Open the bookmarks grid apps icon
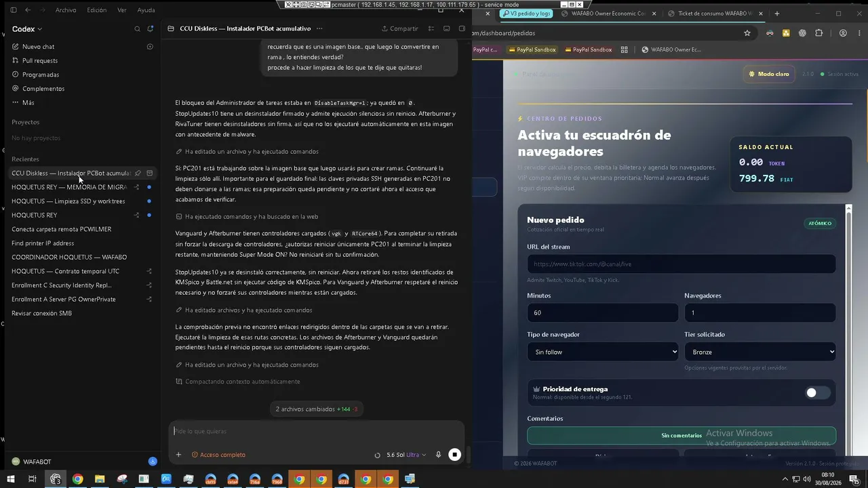This screenshot has height=488, width=868. (625, 49)
